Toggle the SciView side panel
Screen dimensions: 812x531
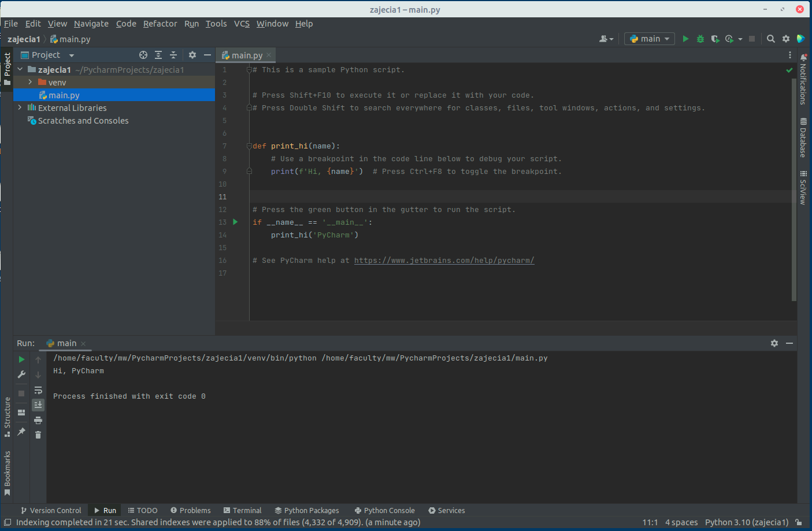[x=803, y=188]
